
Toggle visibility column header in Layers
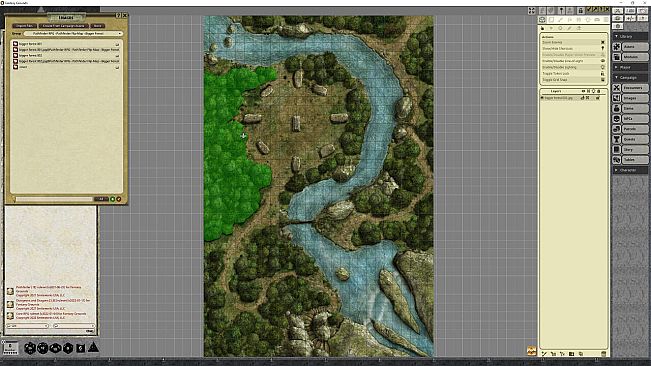click(583, 91)
